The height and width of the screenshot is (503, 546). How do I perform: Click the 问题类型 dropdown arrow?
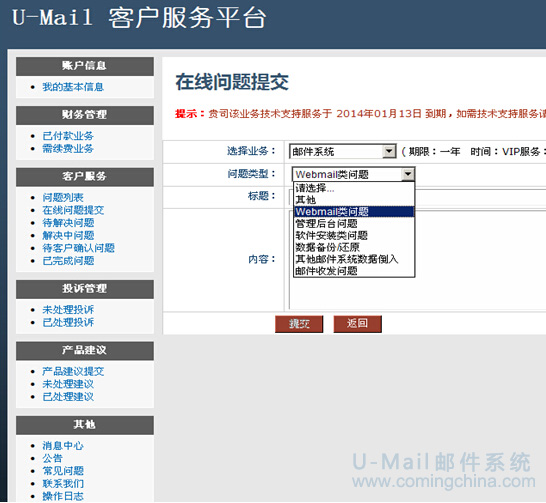coord(408,174)
